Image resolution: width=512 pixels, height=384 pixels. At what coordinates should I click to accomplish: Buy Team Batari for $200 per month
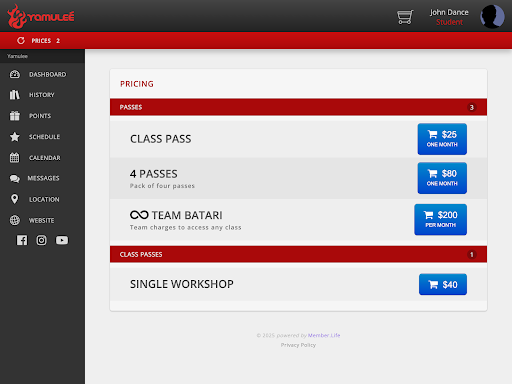(x=440, y=220)
